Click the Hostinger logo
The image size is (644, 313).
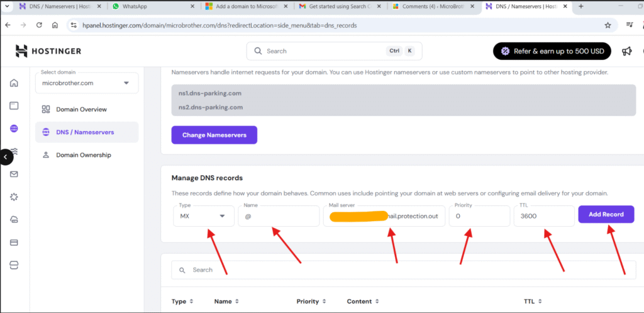tap(48, 51)
